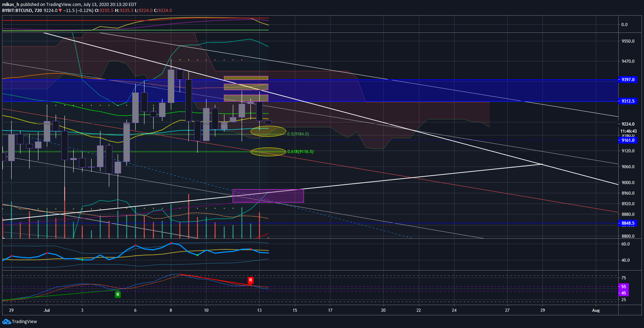Click the 22 date label on time axis
Image resolution: width=644 pixels, height=328 pixels.
click(x=419, y=310)
